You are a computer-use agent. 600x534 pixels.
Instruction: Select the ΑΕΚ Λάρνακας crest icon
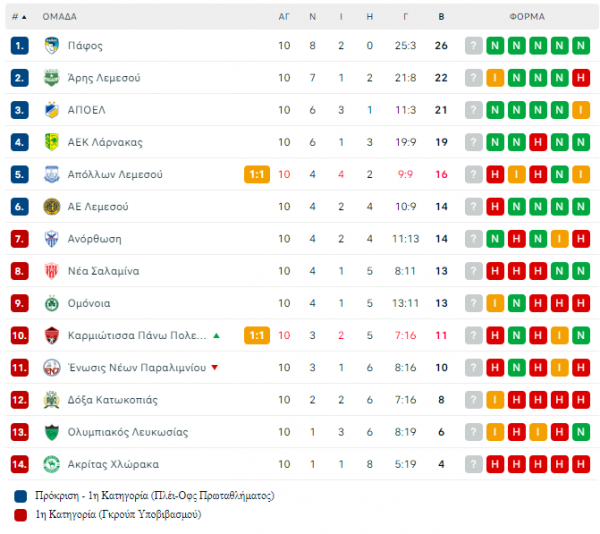coord(52,142)
